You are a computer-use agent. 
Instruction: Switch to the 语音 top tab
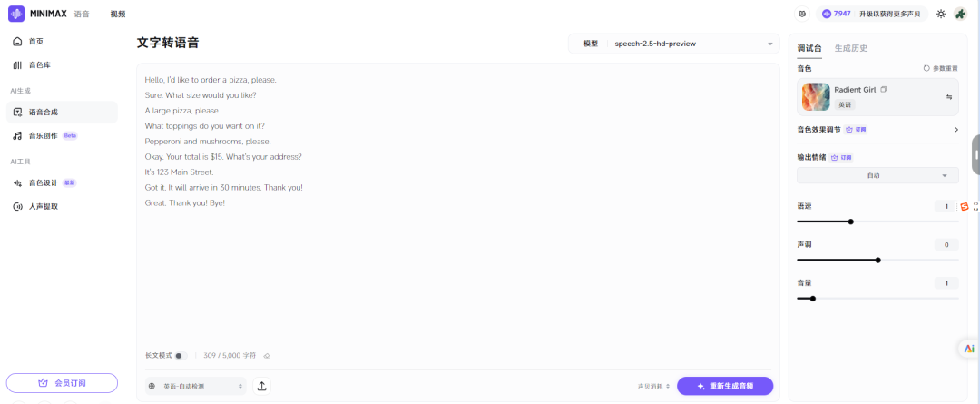[x=82, y=14]
